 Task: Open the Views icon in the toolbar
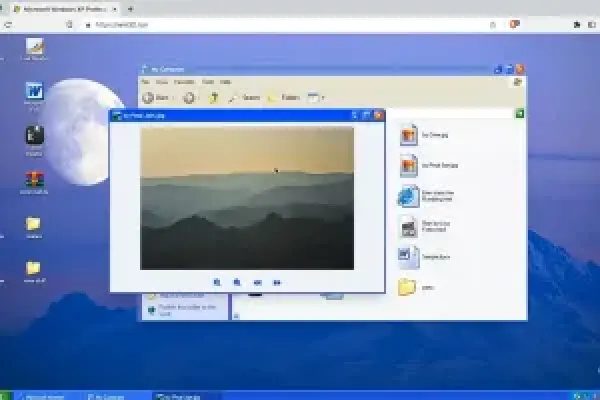313,97
